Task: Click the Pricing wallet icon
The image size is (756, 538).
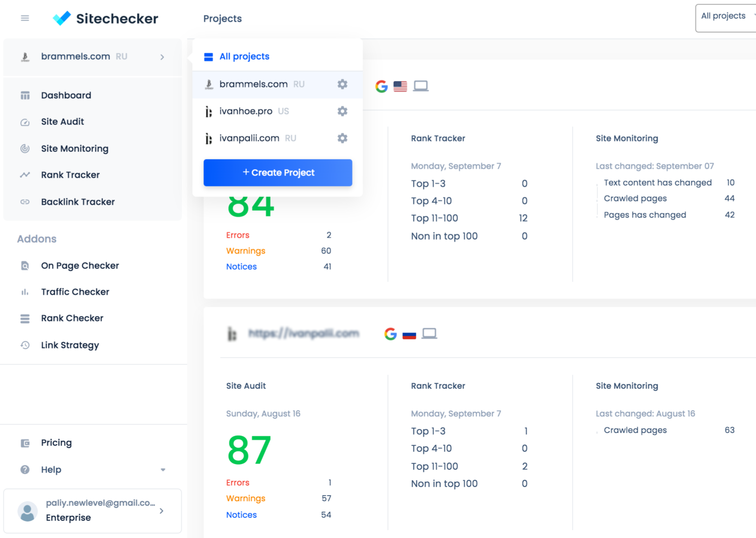Action: point(25,443)
